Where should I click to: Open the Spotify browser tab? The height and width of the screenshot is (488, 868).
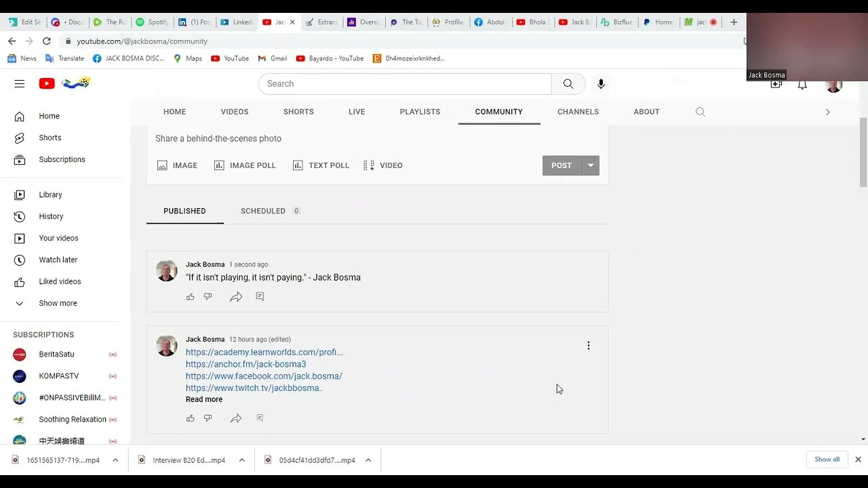(151, 22)
